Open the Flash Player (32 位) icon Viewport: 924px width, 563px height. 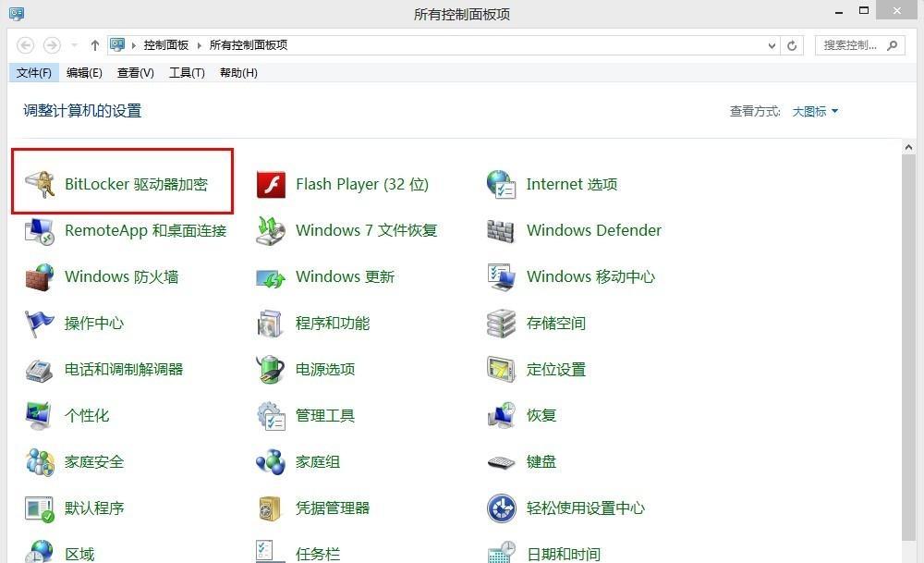pyautogui.click(x=271, y=185)
